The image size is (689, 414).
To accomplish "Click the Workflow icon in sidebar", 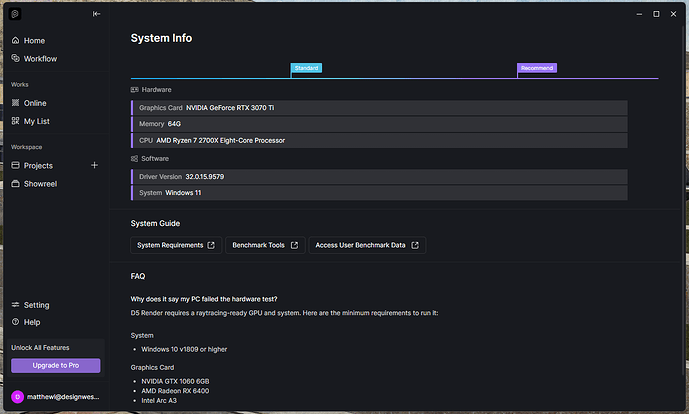I will [15, 58].
